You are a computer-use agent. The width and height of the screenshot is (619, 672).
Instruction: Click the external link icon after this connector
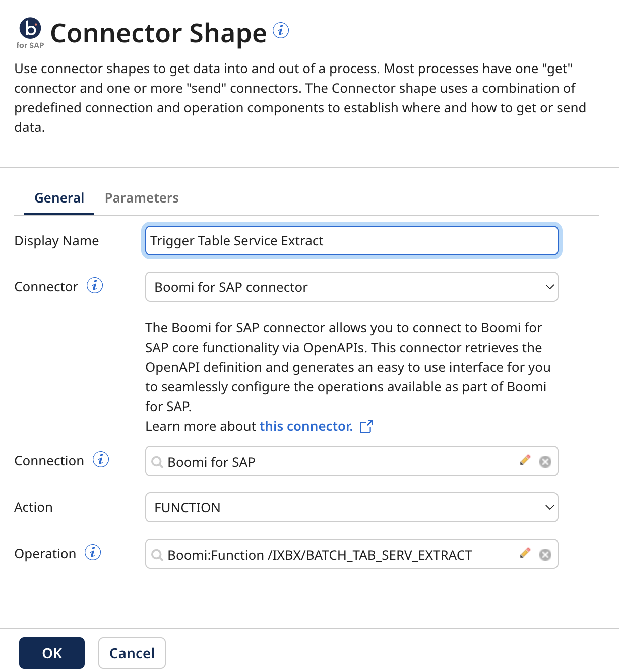[x=366, y=426]
